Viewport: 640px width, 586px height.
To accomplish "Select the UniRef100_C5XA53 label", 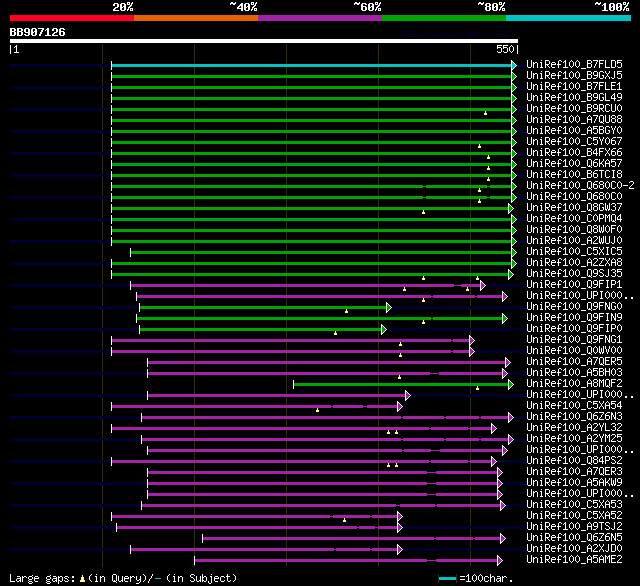I will point(574,505).
